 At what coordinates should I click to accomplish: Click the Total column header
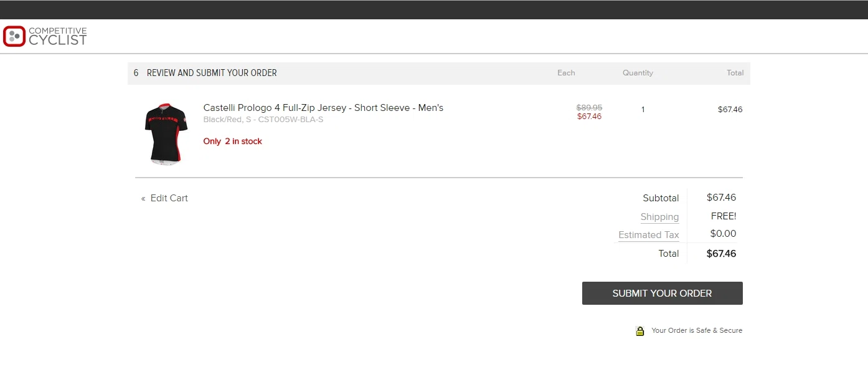tap(735, 73)
